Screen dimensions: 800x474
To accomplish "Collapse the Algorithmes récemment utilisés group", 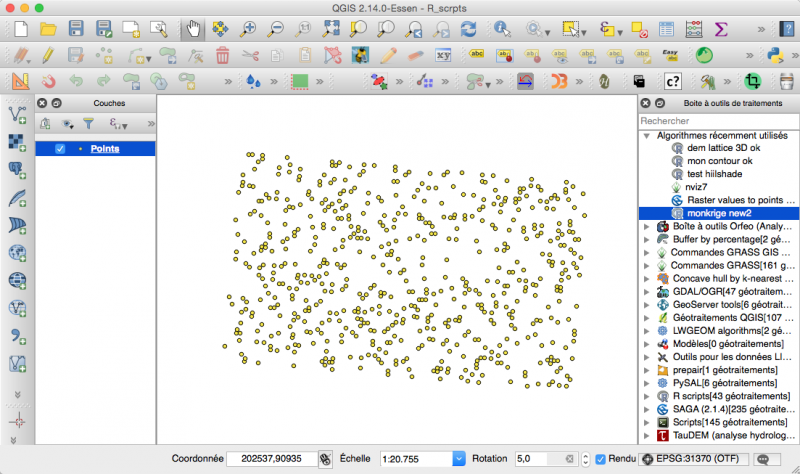I will click(x=647, y=135).
